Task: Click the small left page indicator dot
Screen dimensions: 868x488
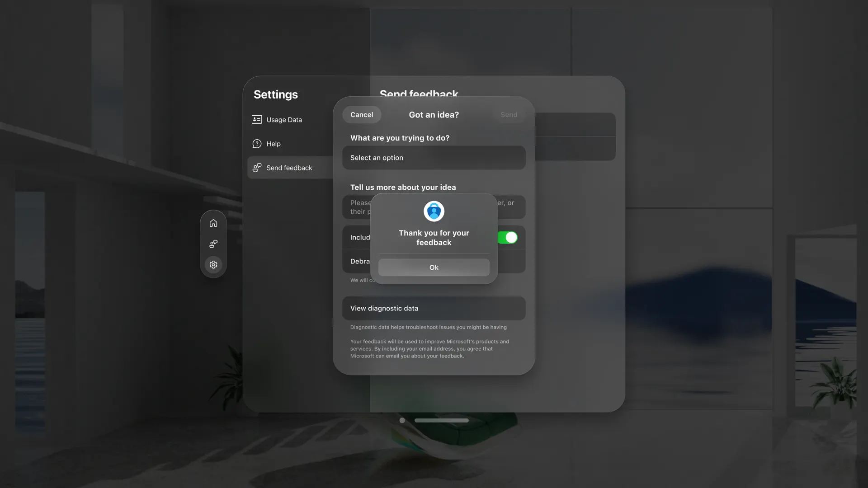Action: pyautogui.click(x=402, y=420)
